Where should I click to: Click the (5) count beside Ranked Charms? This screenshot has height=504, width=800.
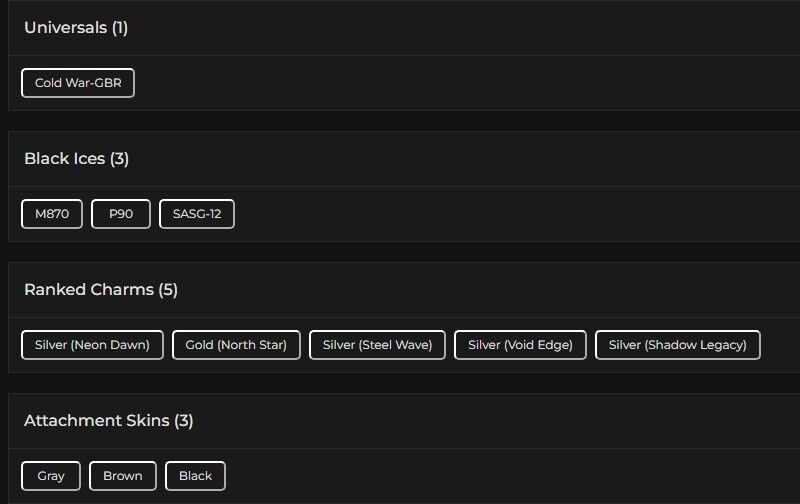pyautogui.click(x=168, y=290)
